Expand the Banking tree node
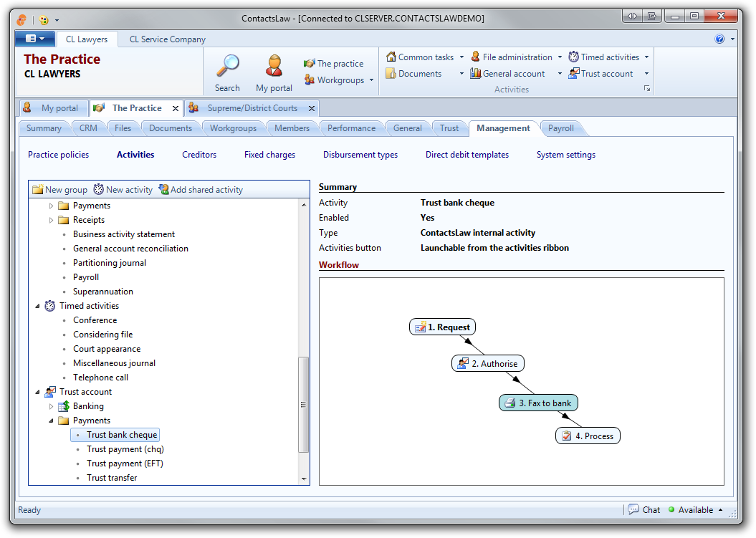 (x=52, y=406)
